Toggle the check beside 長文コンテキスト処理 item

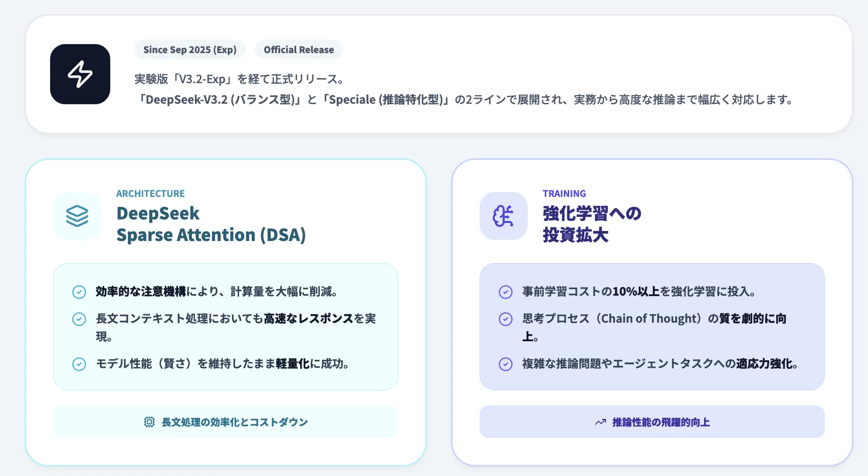(79, 319)
